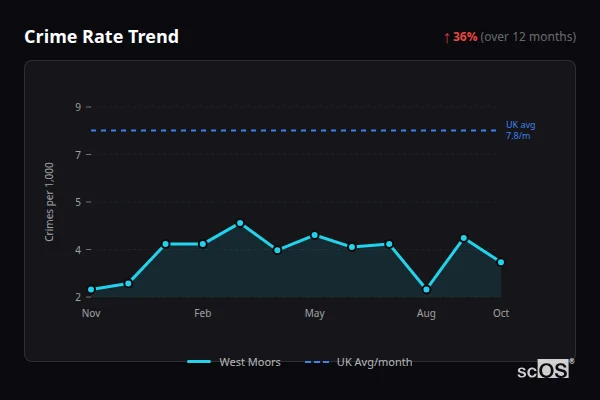The height and width of the screenshot is (400, 600).
Task: Click the Aug x-axis label
Action: (426, 313)
